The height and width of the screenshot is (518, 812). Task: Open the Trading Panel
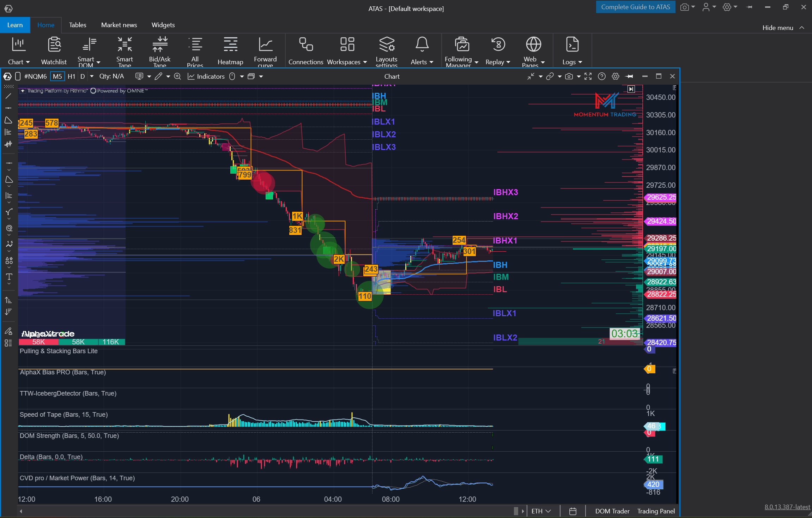(x=656, y=511)
